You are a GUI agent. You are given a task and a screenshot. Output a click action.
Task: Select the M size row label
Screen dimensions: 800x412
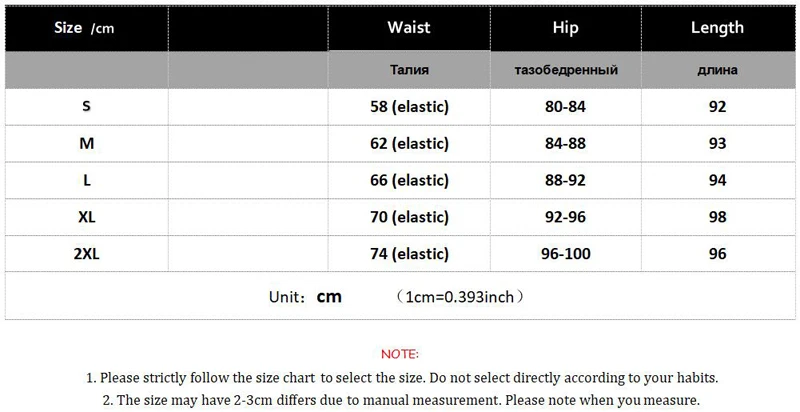click(x=86, y=144)
